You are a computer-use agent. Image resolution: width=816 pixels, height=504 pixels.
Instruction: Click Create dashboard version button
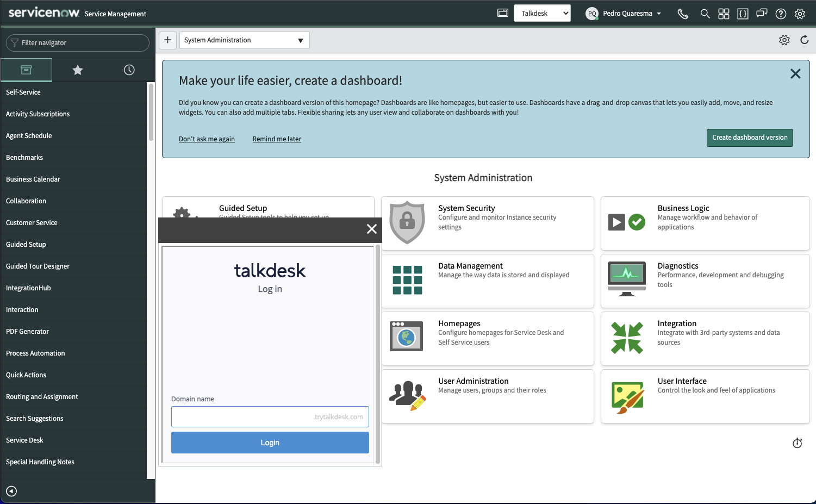[750, 138]
